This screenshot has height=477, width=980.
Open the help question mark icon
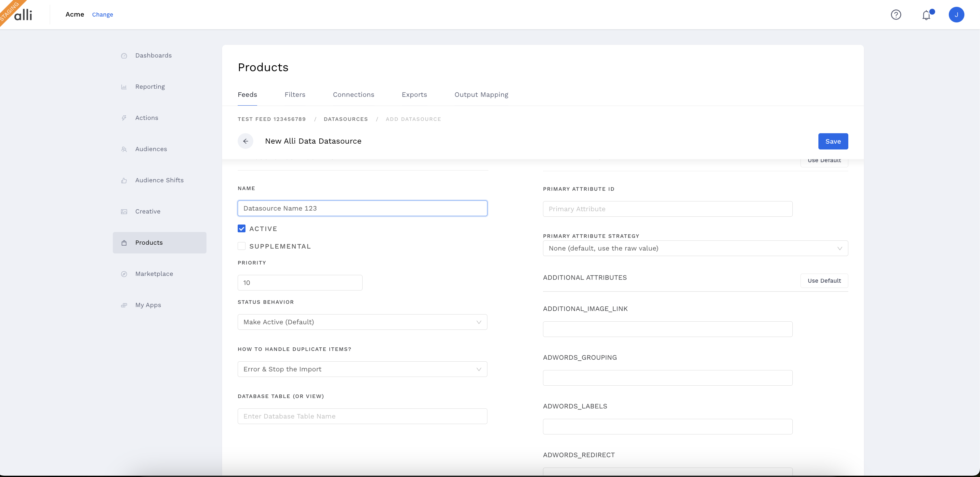click(x=896, y=15)
